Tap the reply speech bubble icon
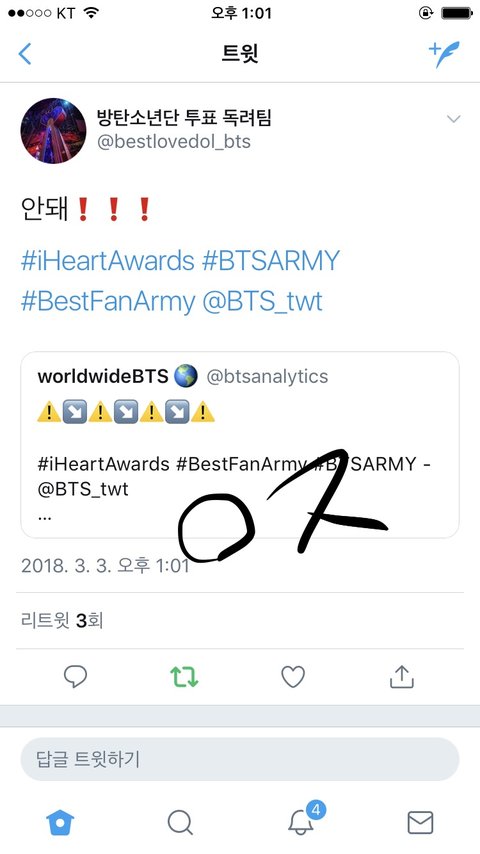 click(75, 676)
